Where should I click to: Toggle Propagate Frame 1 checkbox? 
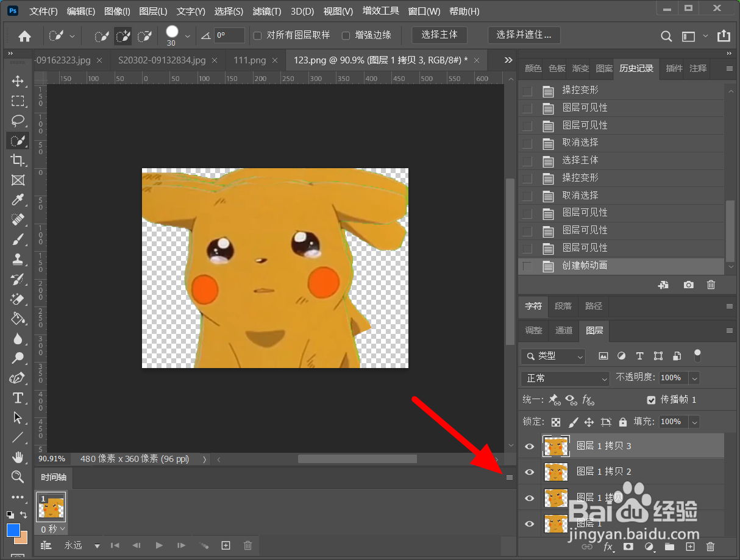(x=651, y=400)
